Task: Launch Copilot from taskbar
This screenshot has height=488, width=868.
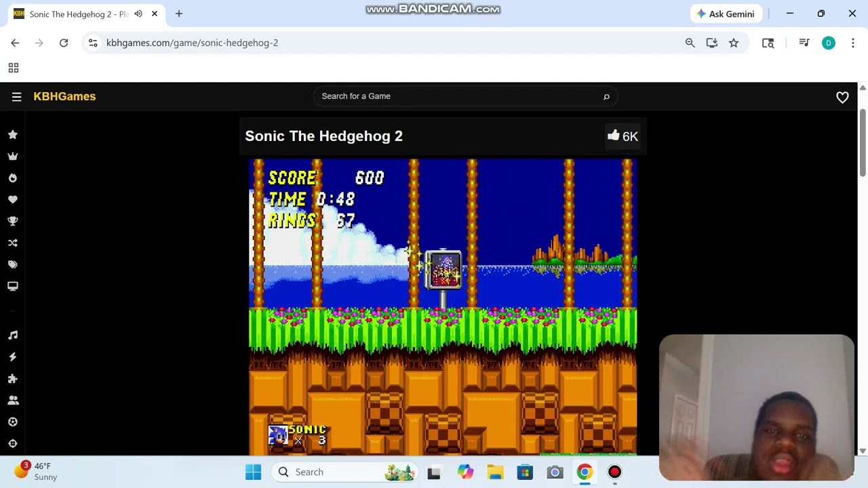Action: click(465, 472)
